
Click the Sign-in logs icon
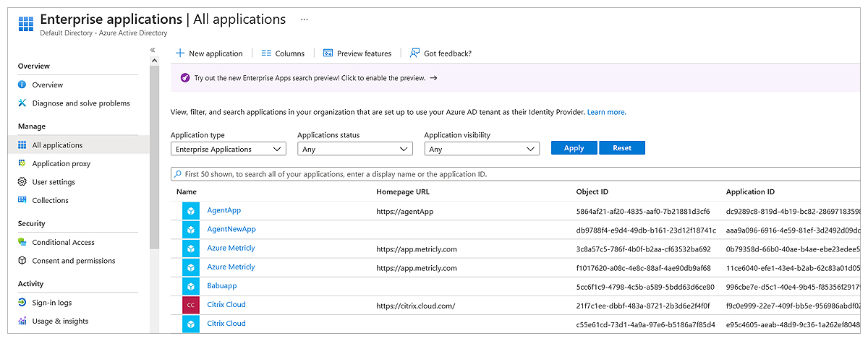coord(22,303)
